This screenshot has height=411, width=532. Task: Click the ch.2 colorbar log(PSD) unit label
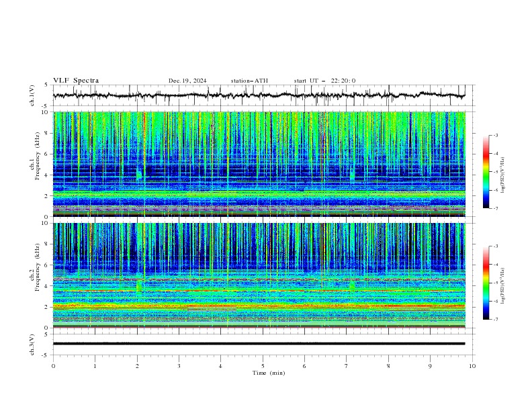click(x=503, y=286)
